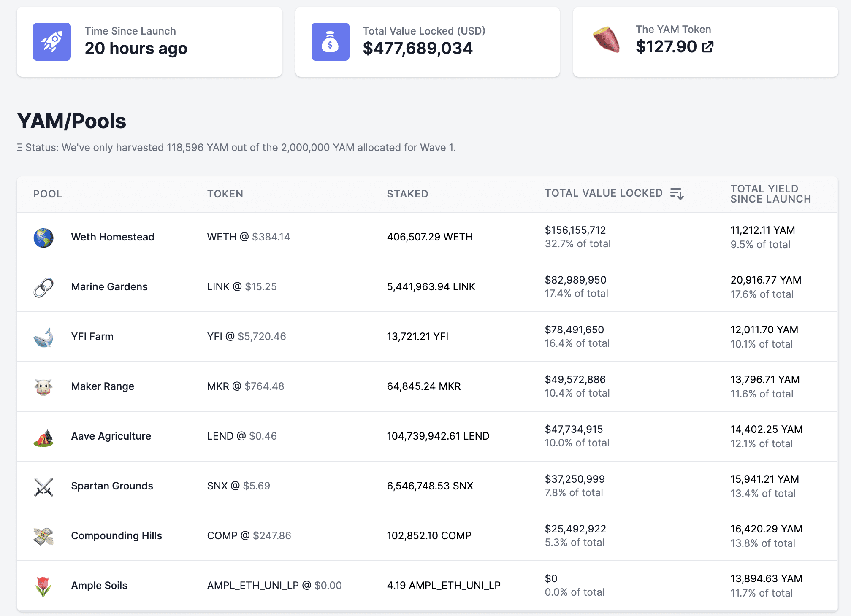
Task: Select the Maker Range pool name
Action: pos(103,386)
